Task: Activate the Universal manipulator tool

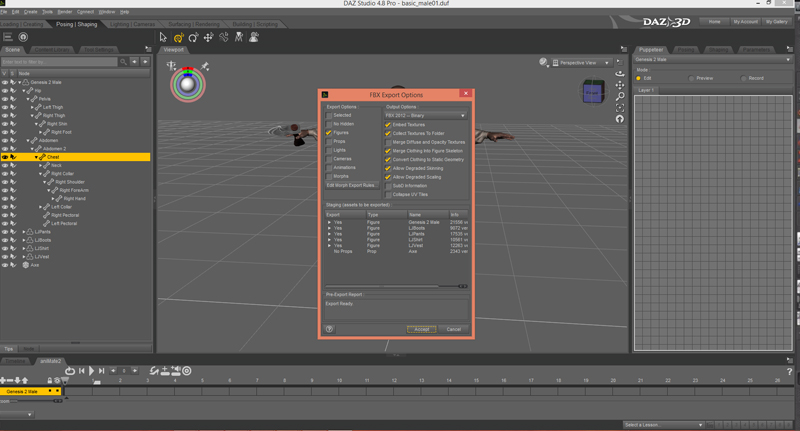Action: 178,37
